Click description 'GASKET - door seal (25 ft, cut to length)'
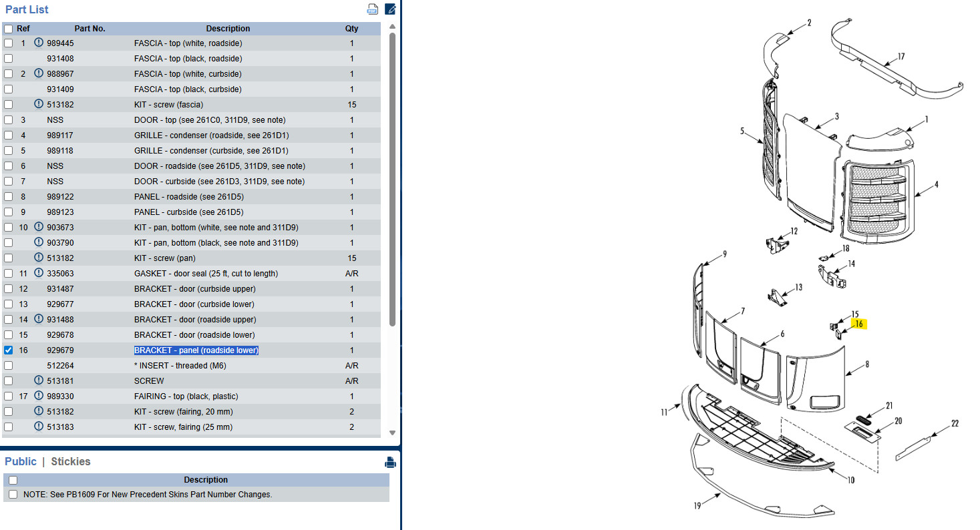Viewport: 980px width, 530px height. click(x=206, y=274)
